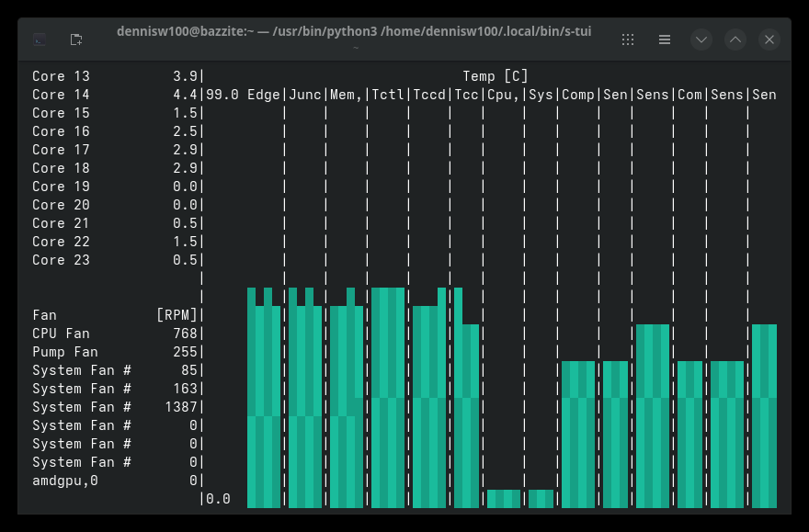Click the Junc temperature column label
Viewport: 809px width, 532px height.
305,95
